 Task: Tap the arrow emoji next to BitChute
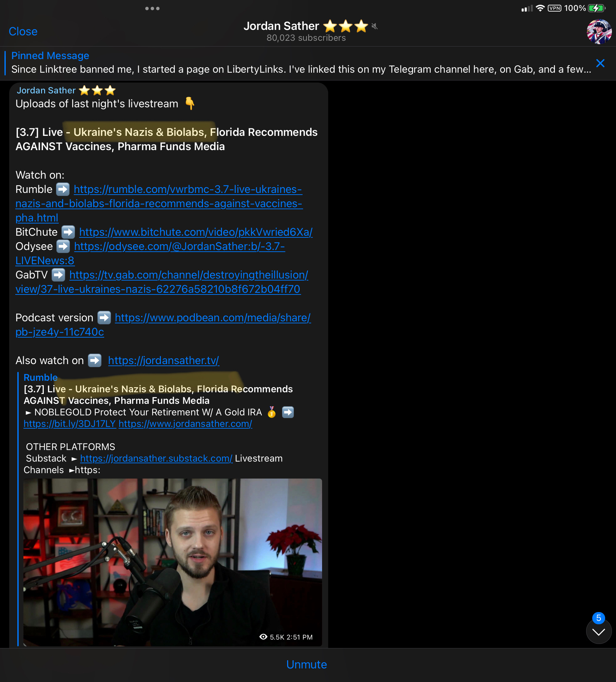coord(68,232)
